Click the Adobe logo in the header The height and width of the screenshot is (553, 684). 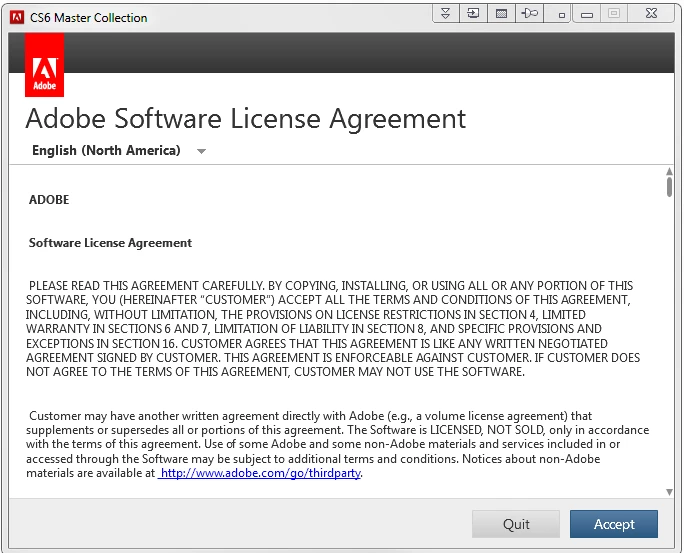click(x=44, y=65)
